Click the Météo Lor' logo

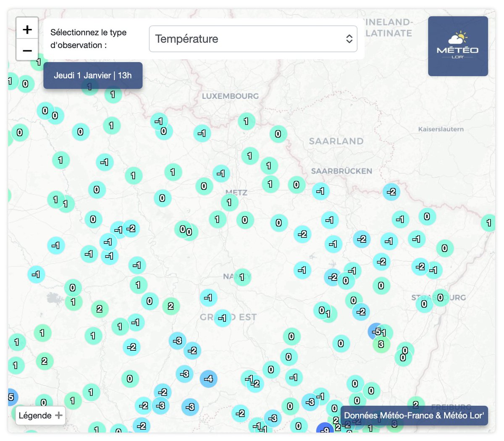click(457, 46)
